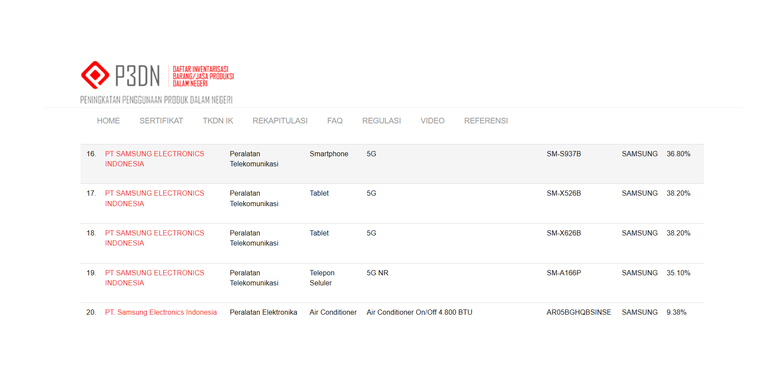Click the P3DN diamond logo icon
Viewport: 780px width, 390px height.
95,75
